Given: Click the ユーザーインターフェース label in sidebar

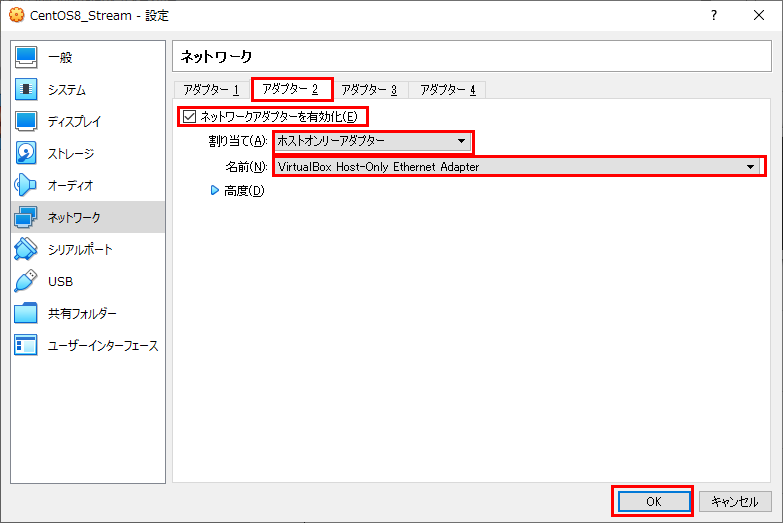Looking at the screenshot, I should point(103,345).
